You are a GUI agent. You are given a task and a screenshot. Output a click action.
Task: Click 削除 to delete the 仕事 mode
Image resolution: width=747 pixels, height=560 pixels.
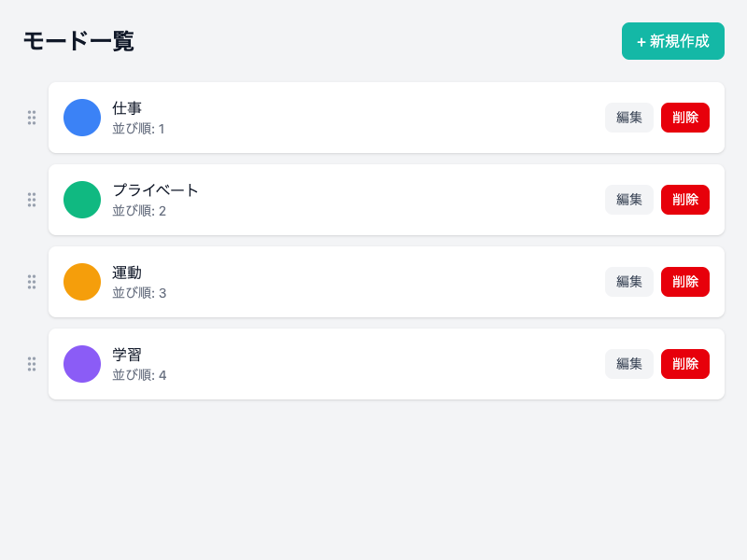pos(684,118)
